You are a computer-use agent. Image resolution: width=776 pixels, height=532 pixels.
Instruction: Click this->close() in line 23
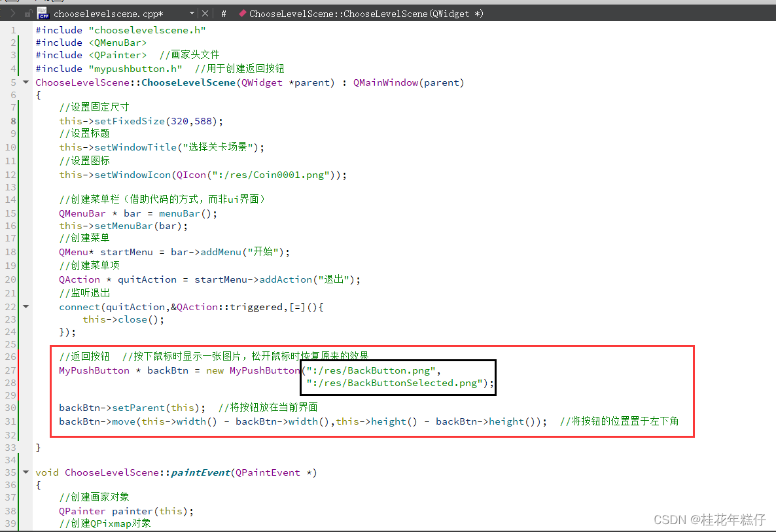[x=121, y=319]
